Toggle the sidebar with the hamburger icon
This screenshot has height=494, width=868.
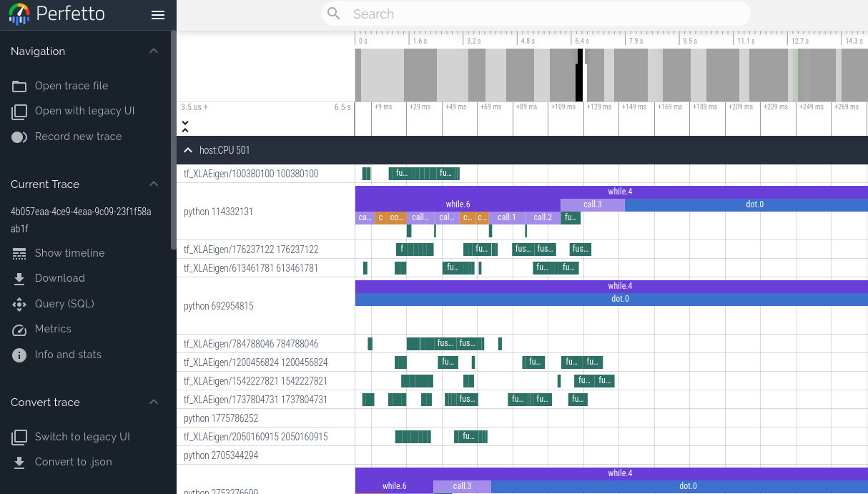tap(158, 15)
